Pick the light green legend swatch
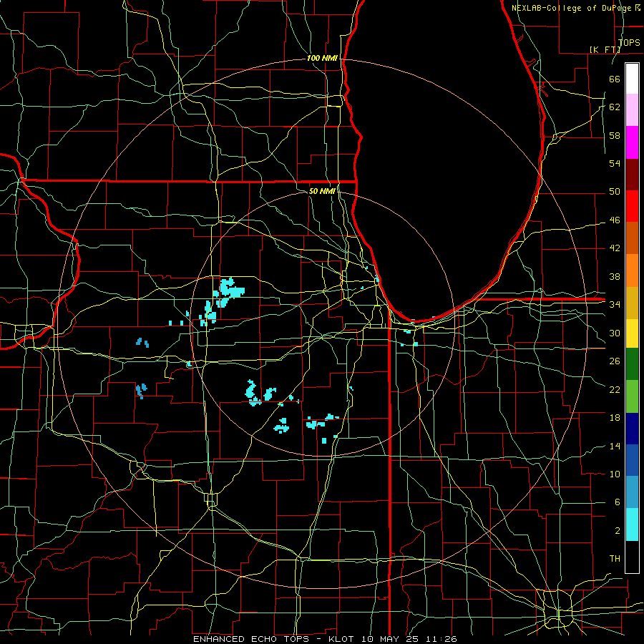Screen dimensions: 644x644 pos(632,396)
